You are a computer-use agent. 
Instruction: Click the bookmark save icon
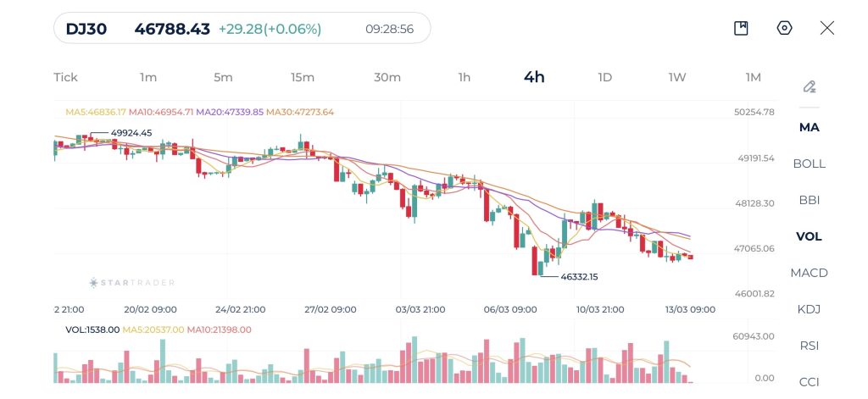point(741,29)
